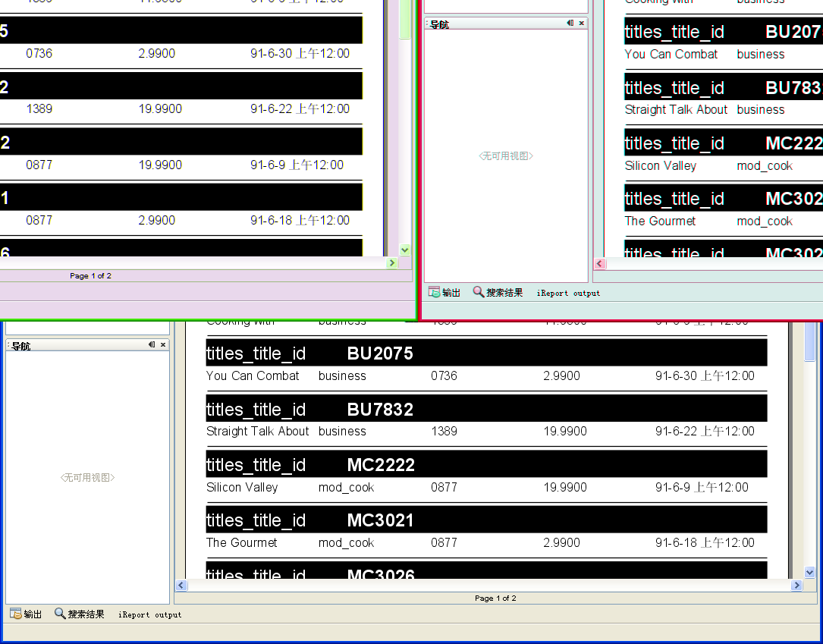Select the BU2075 group header in the bottom window
Image resolution: width=823 pixels, height=644 pixels.
pyautogui.click(x=486, y=353)
